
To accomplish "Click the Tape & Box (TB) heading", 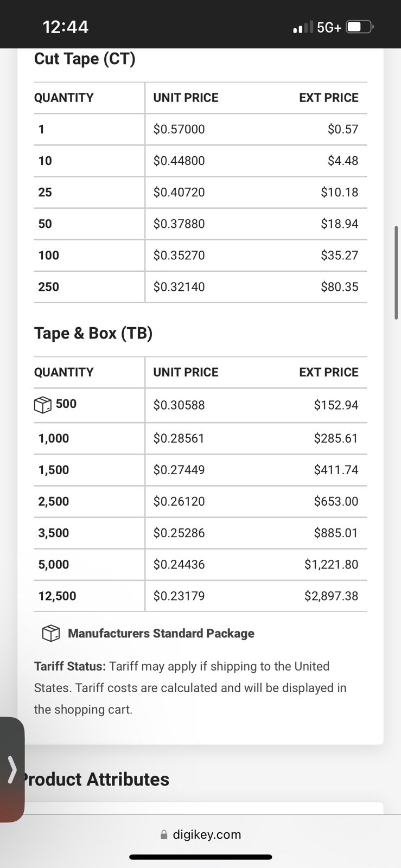I will coord(93,333).
